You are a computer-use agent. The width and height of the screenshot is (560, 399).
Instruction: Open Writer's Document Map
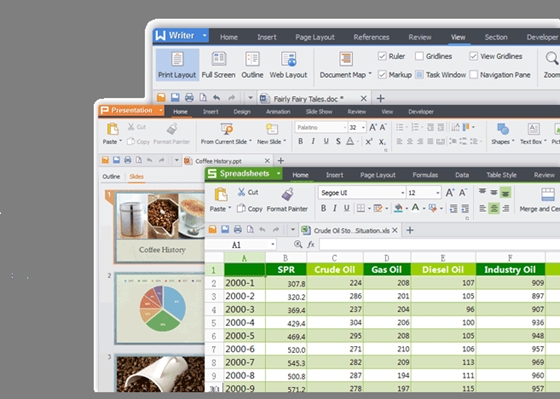345,65
